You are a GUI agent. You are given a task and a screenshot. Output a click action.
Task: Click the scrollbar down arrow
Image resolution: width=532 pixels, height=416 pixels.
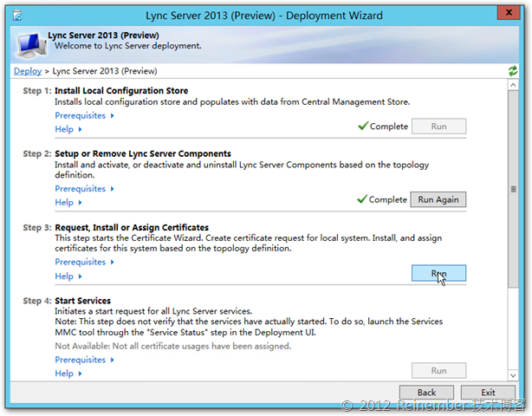click(x=513, y=375)
